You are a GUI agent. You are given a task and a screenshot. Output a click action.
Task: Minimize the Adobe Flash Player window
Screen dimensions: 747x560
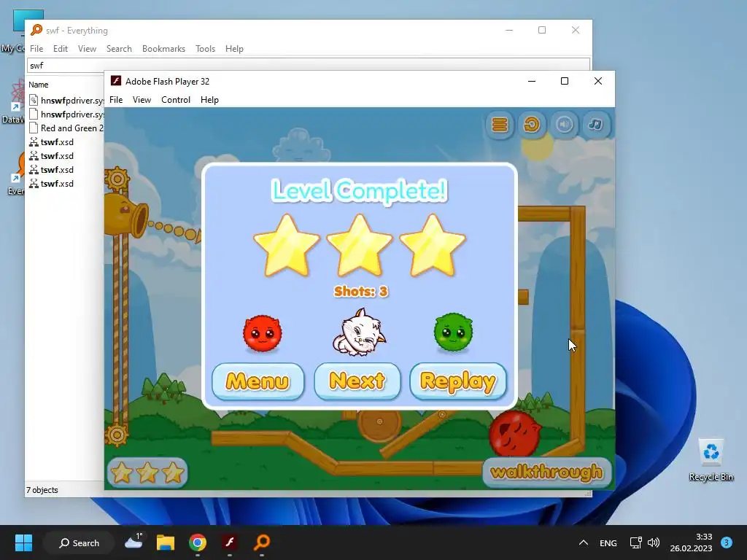(532, 81)
